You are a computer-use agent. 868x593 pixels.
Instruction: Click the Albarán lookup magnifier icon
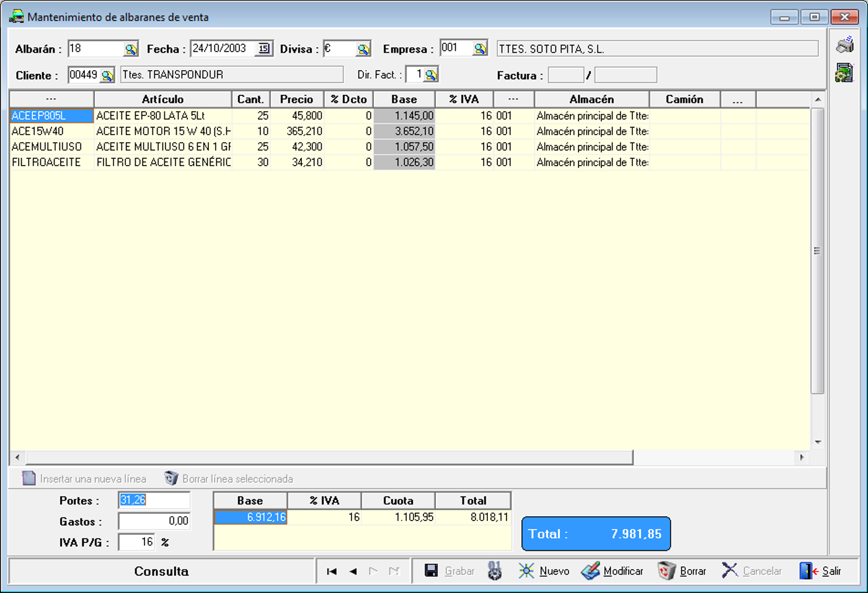tap(130, 49)
